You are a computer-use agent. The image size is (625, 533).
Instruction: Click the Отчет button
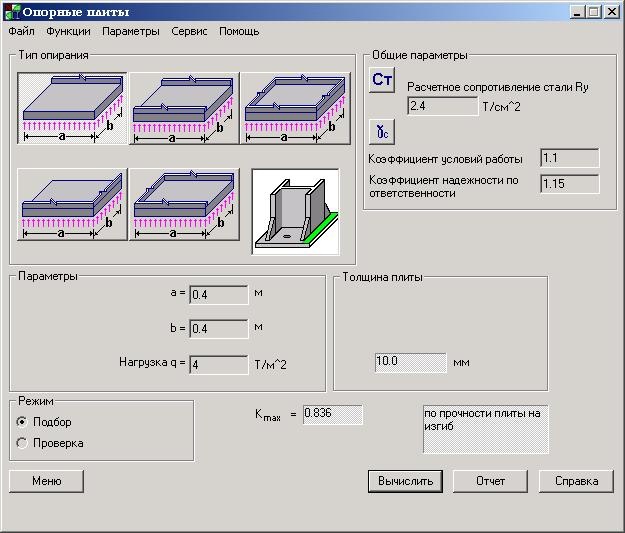click(490, 481)
